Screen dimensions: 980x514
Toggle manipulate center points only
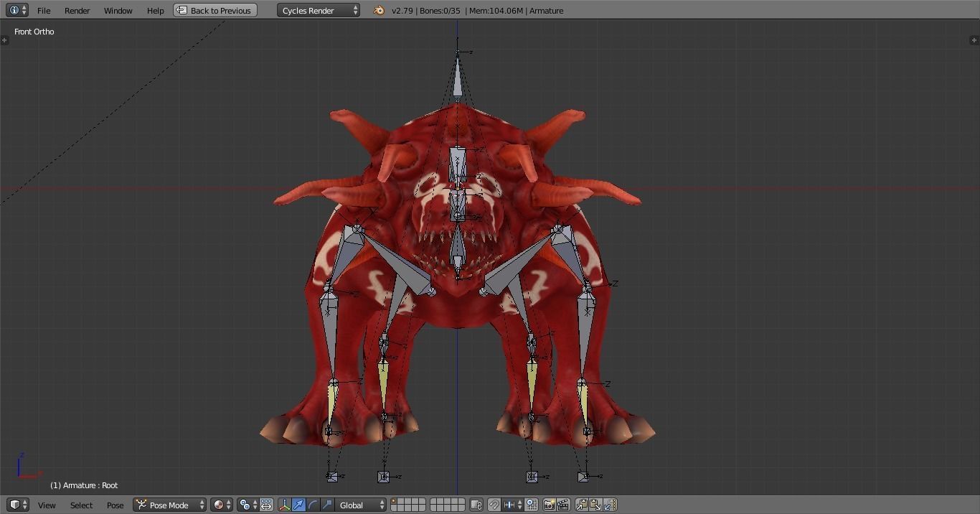click(266, 505)
